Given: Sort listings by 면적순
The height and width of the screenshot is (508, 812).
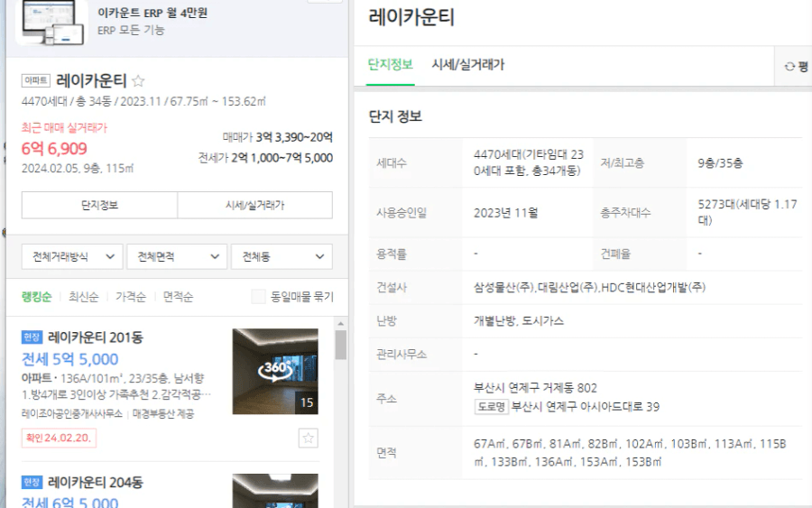Looking at the screenshot, I should (178, 297).
